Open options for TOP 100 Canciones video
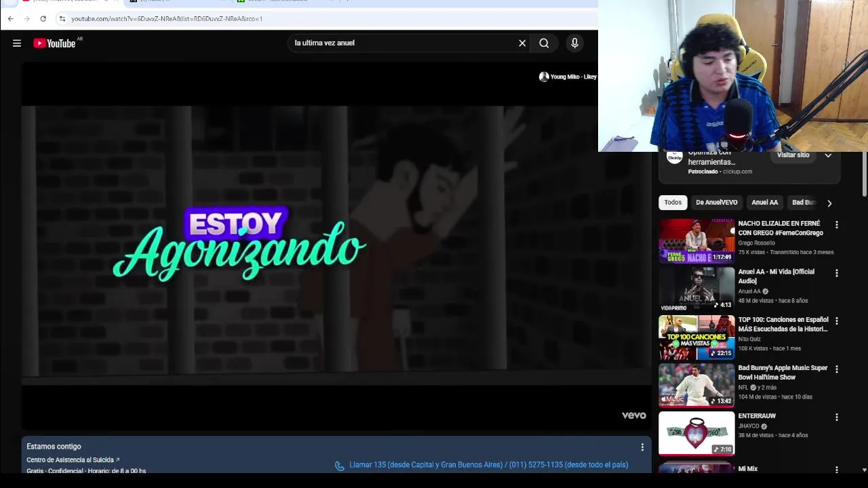868x488 pixels. point(836,321)
